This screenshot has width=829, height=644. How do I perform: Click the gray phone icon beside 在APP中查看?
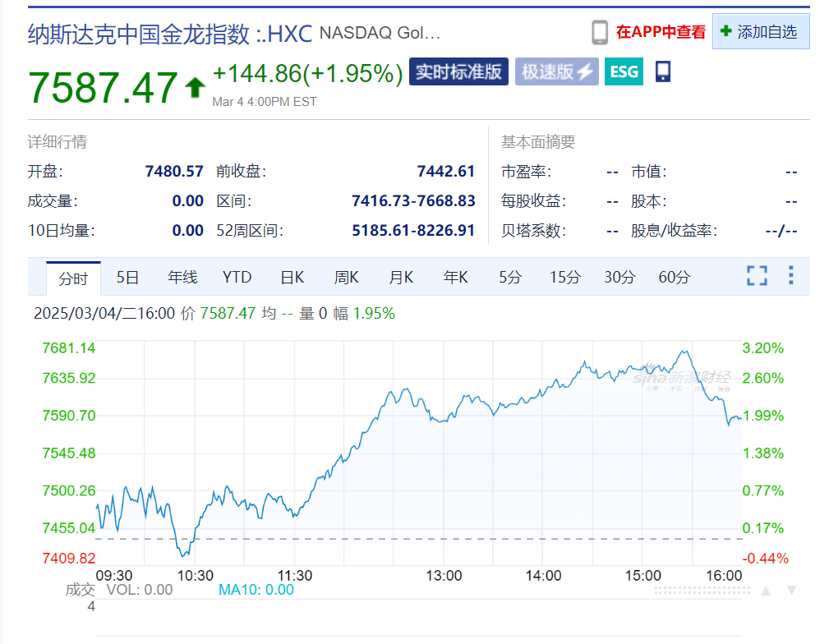599,32
